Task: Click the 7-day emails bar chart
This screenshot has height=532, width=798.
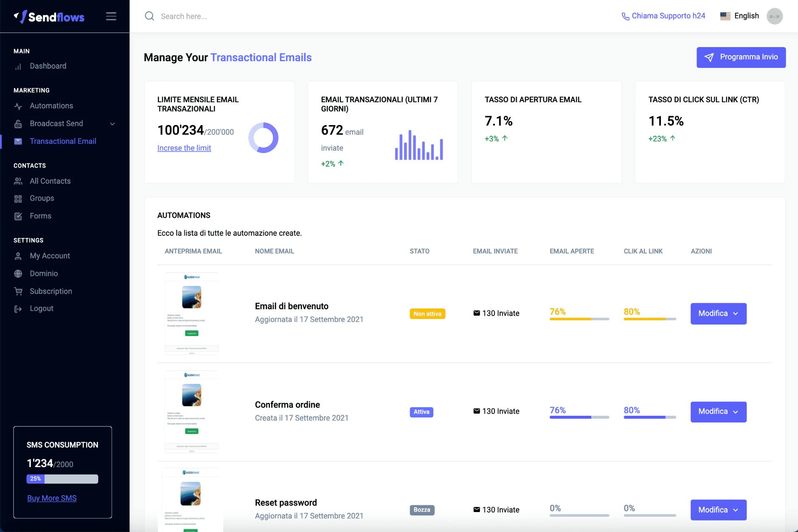Action: [419, 145]
